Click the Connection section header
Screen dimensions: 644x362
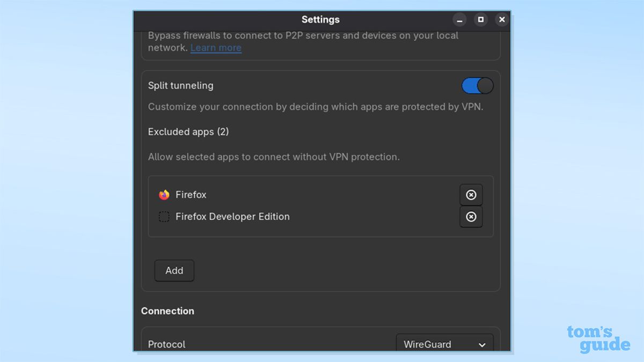tap(167, 311)
